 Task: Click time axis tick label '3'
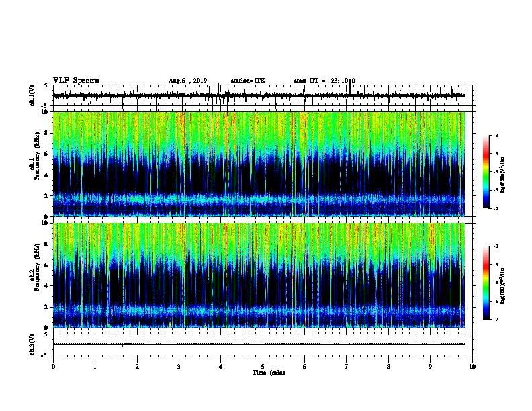tap(179, 367)
